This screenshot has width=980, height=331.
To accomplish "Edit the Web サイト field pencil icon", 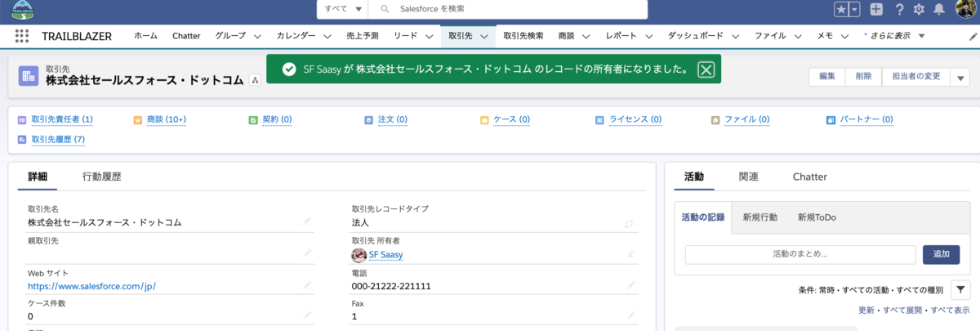I will point(307,285).
